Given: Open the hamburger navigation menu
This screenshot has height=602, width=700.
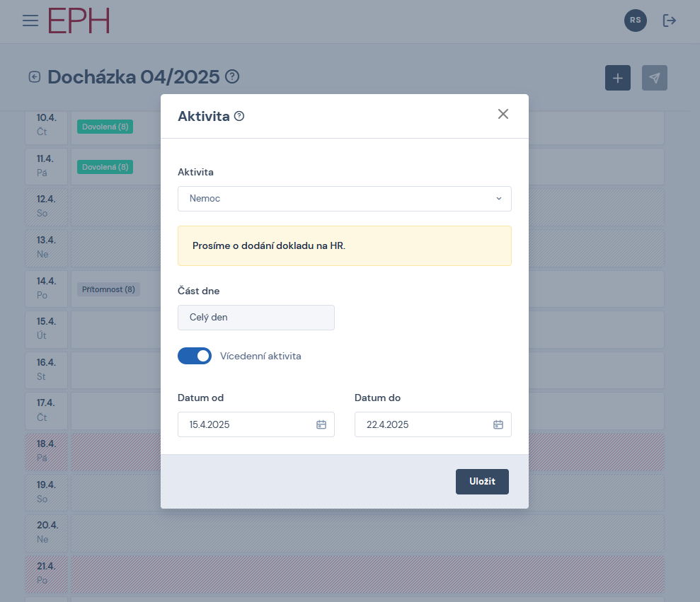Looking at the screenshot, I should 30,21.
